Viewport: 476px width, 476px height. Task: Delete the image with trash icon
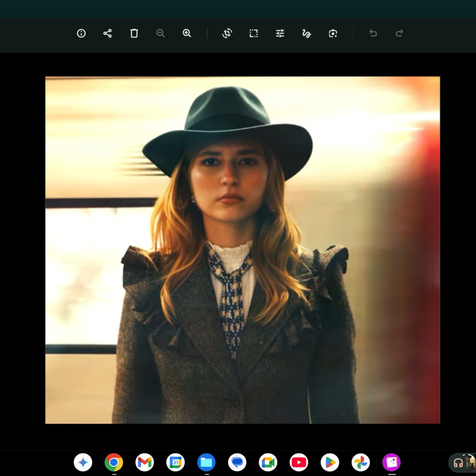134,33
